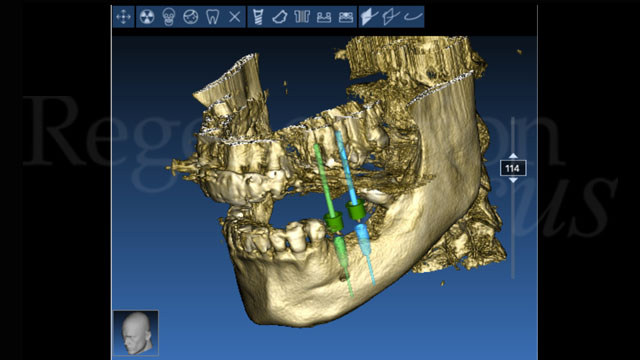Viewport: 640px width, 360px height.
Task: Increase the value with the up arrow above 114
Action: pyautogui.click(x=513, y=156)
